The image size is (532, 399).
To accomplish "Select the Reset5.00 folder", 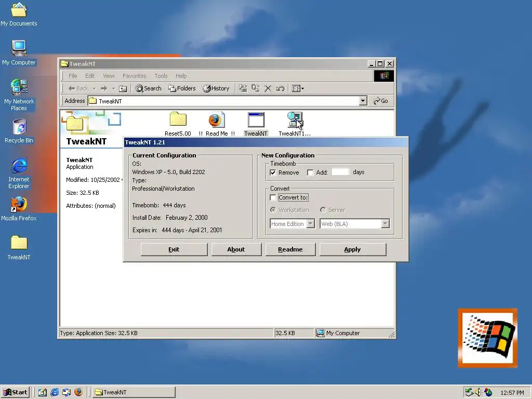I will pyautogui.click(x=178, y=124).
